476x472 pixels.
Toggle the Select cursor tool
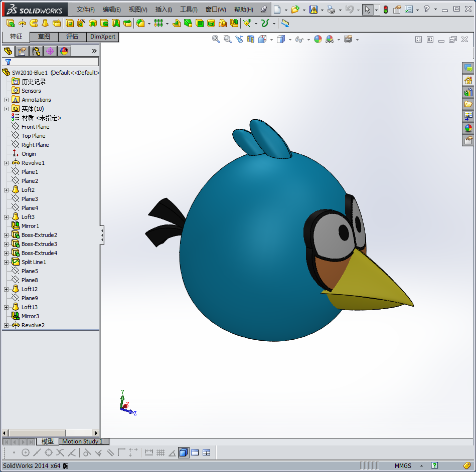point(367,10)
